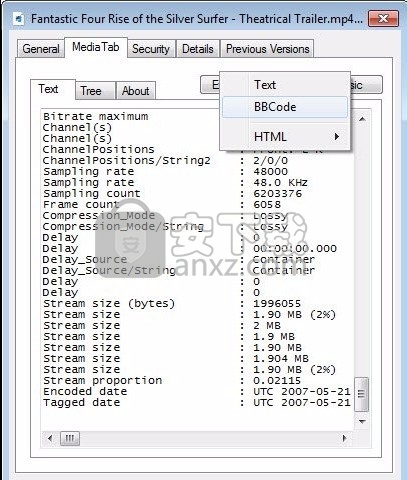Switch to the General tab
The image size is (407, 480).
click(40, 49)
